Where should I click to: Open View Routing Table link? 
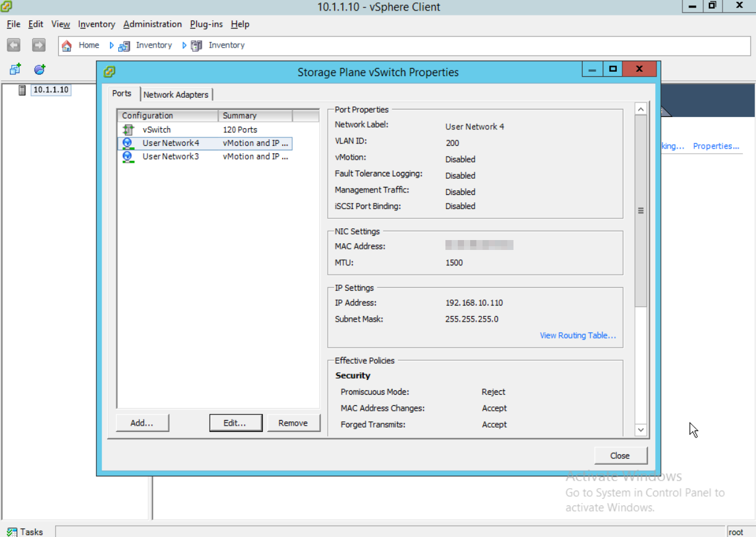pos(577,335)
